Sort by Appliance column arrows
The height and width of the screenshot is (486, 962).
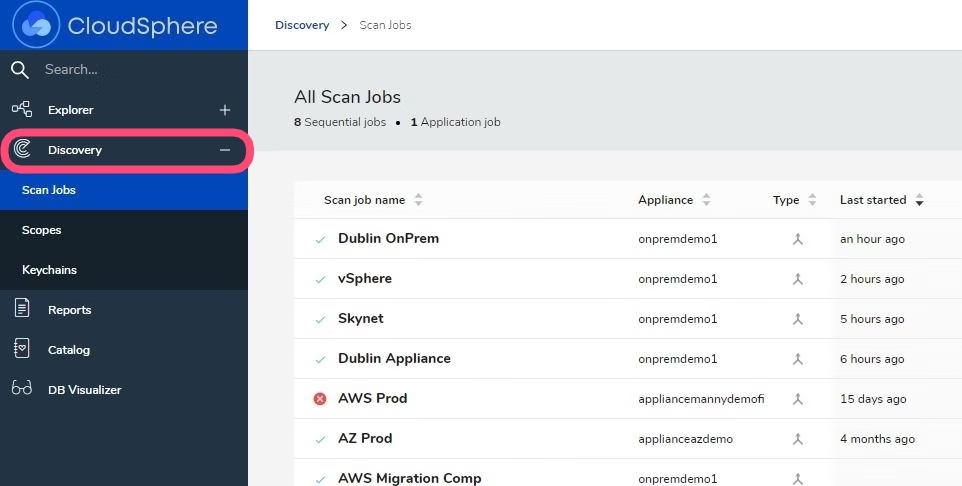pos(706,199)
